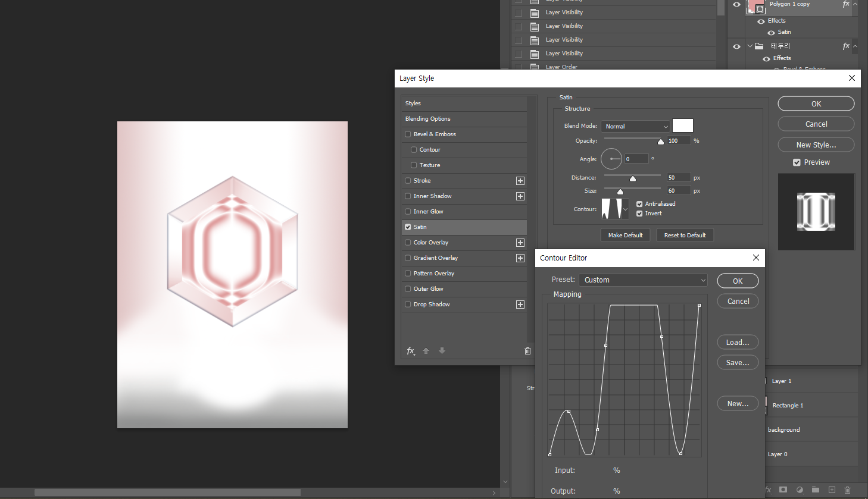Click OK in the Contour Editor
This screenshot has height=499, width=868.
[738, 281]
